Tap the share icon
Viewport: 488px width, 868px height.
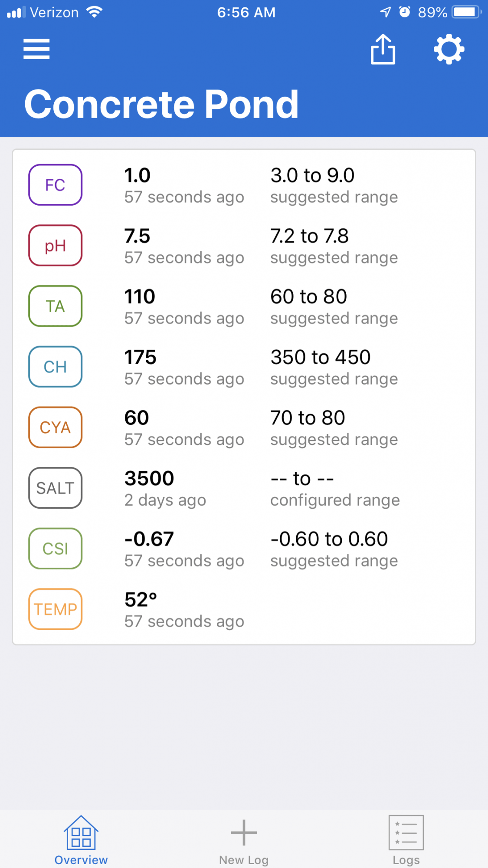coord(383,49)
